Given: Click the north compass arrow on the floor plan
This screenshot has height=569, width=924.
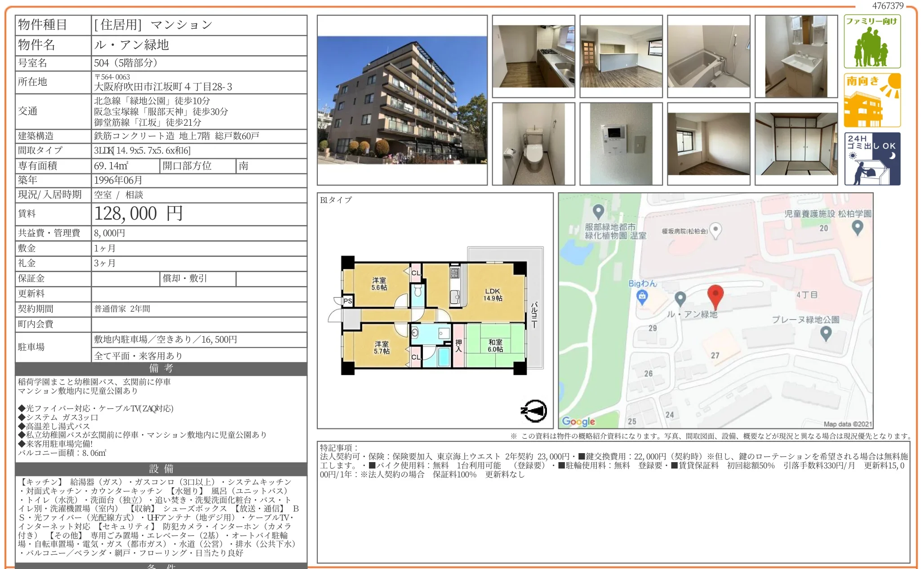Looking at the screenshot, I should [x=535, y=410].
